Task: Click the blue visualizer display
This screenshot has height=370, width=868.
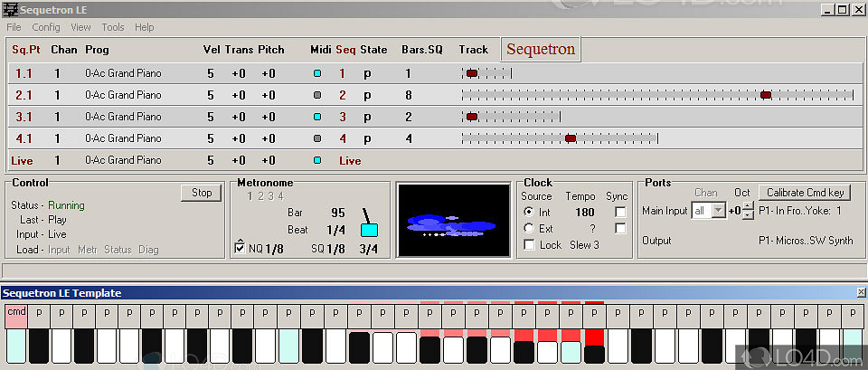Action: [x=453, y=221]
